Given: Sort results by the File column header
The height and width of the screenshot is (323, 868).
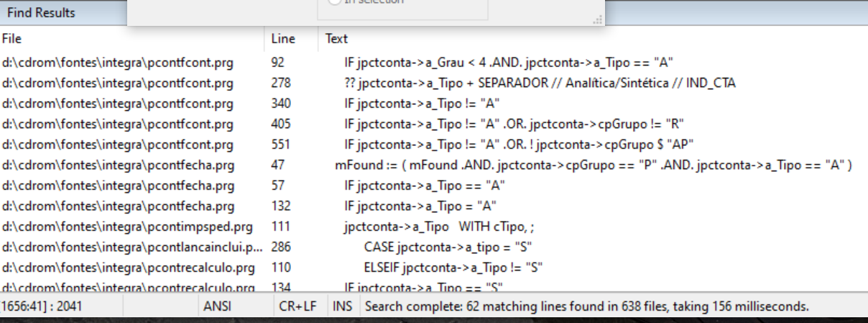Looking at the screenshot, I should (x=12, y=39).
